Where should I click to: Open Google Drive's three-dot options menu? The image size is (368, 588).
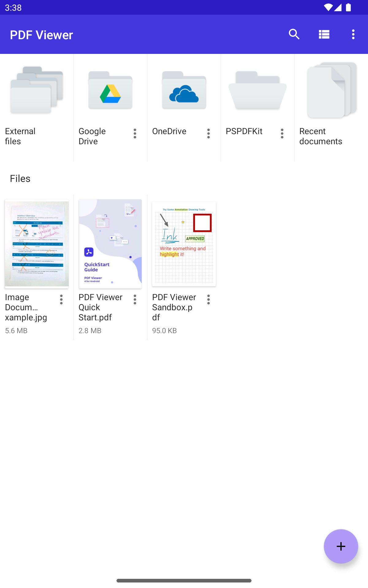click(135, 134)
